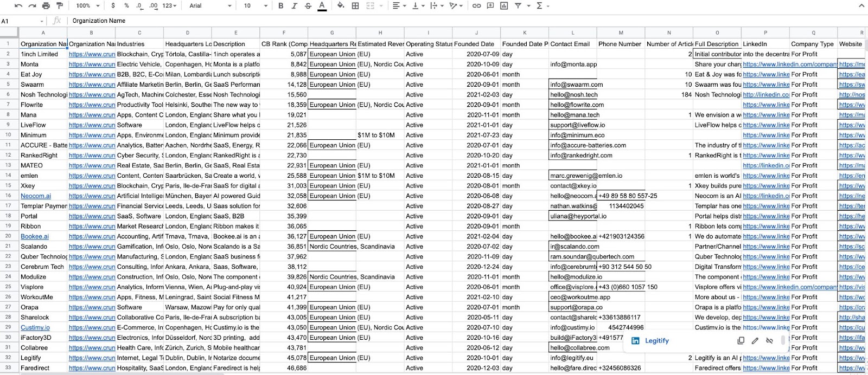Expand the name box A1 dropdown
The width and height of the screenshot is (868, 375).
point(42,21)
